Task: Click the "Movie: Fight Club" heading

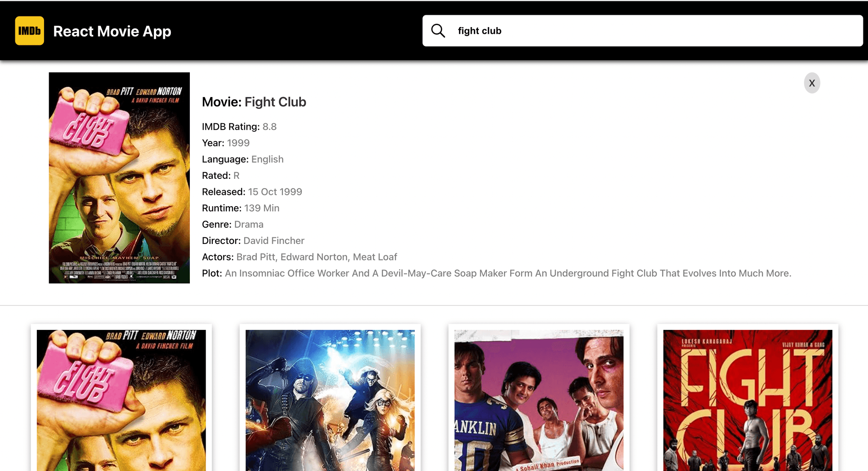Action: [x=254, y=102]
